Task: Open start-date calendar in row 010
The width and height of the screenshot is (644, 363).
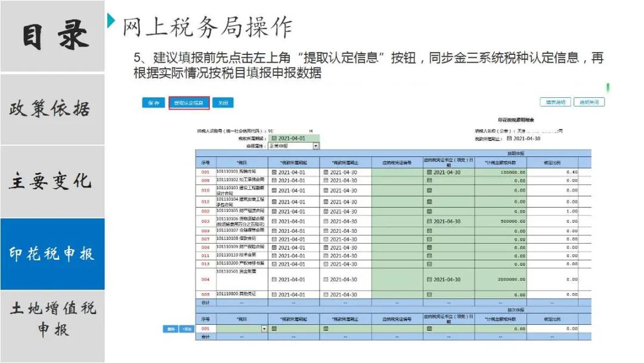Action: pos(274,190)
